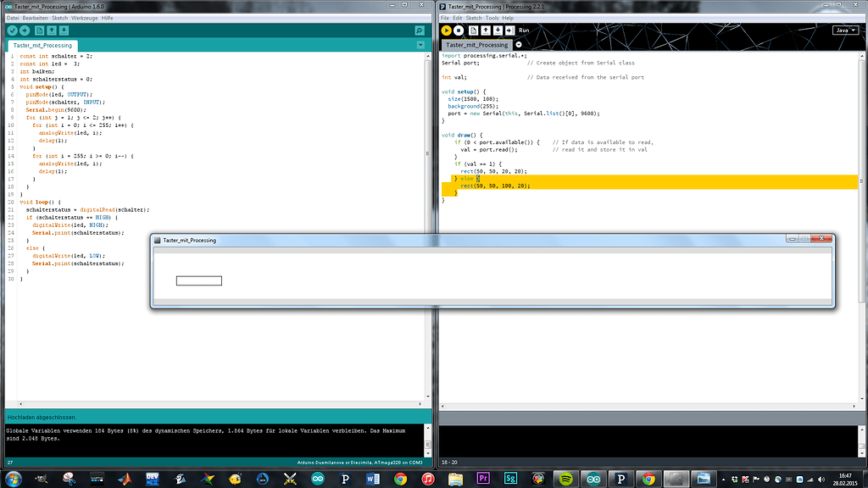Select the Taster_mit_Processing tab in Arduino
The width and height of the screenshot is (868, 488).
point(42,46)
